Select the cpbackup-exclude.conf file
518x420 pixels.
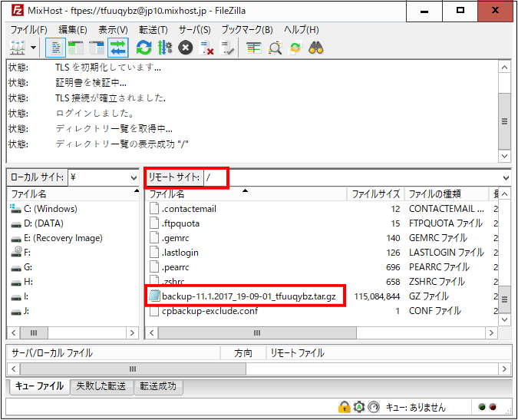204,311
